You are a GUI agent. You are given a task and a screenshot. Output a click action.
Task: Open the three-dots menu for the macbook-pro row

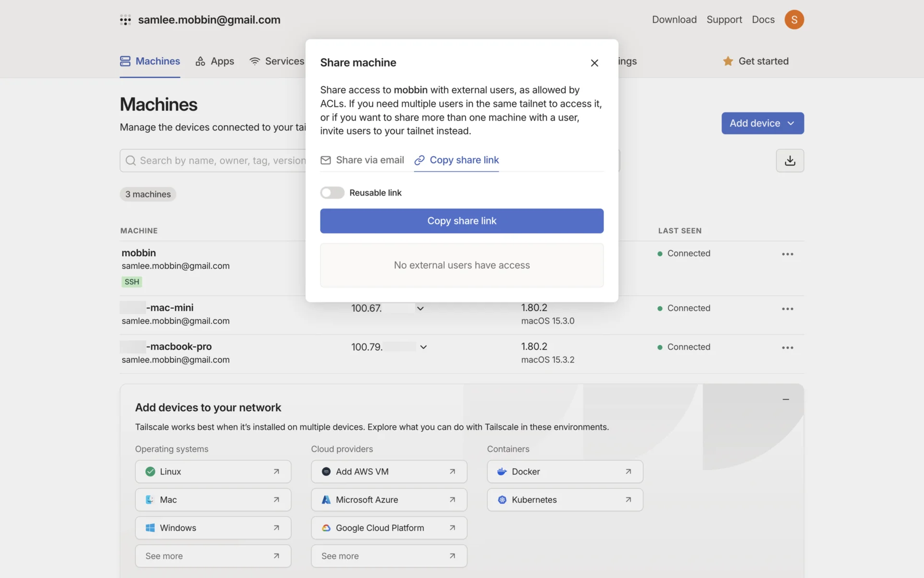pyautogui.click(x=787, y=347)
